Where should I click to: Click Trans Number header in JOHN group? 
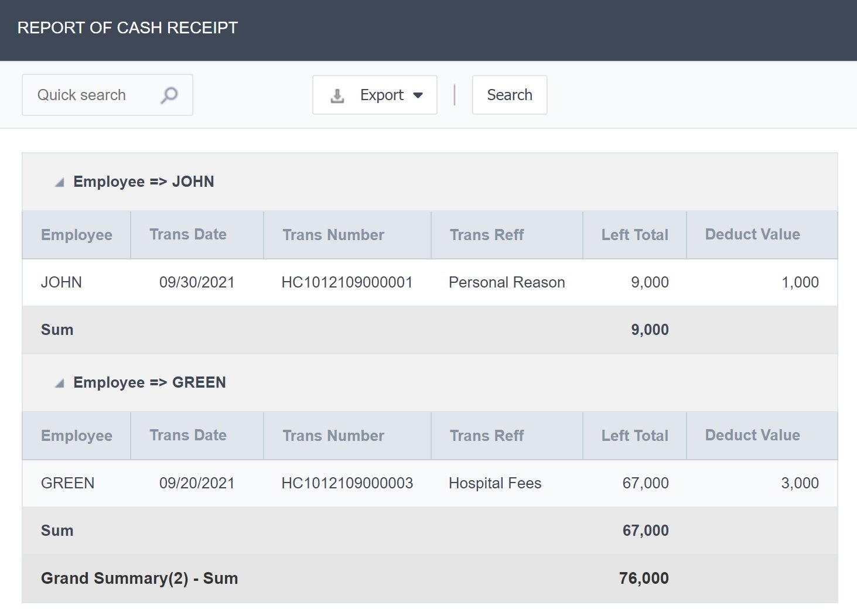click(333, 235)
